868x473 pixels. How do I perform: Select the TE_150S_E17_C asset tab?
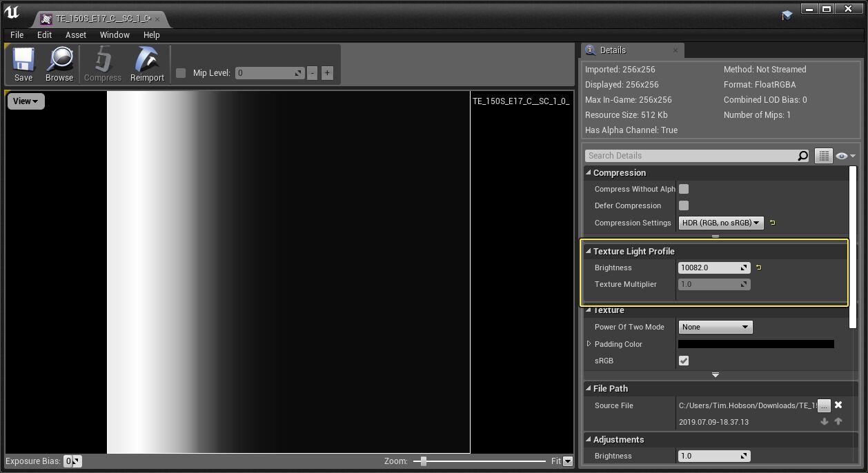pyautogui.click(x=97, y=20)
